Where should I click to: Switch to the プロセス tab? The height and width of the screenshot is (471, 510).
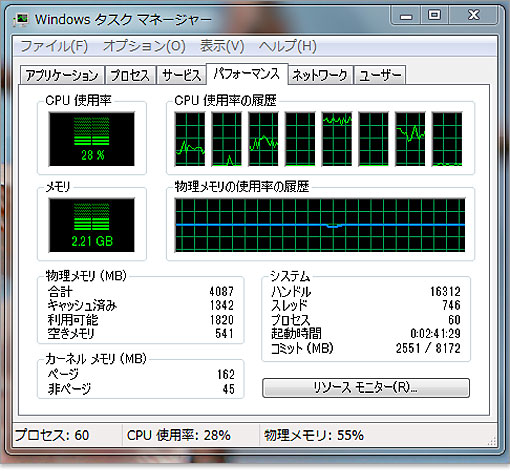(x=130, y=75)
